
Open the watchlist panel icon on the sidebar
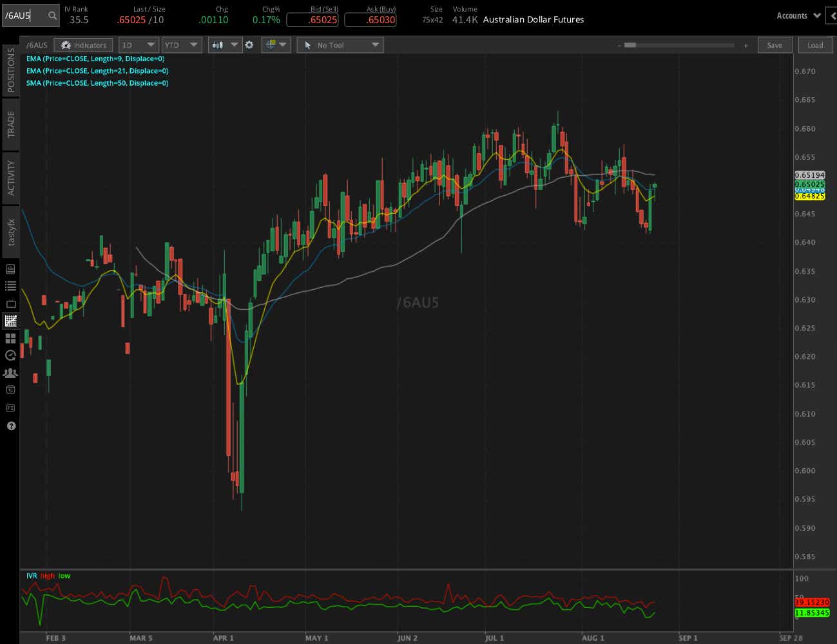click(10, 285)
